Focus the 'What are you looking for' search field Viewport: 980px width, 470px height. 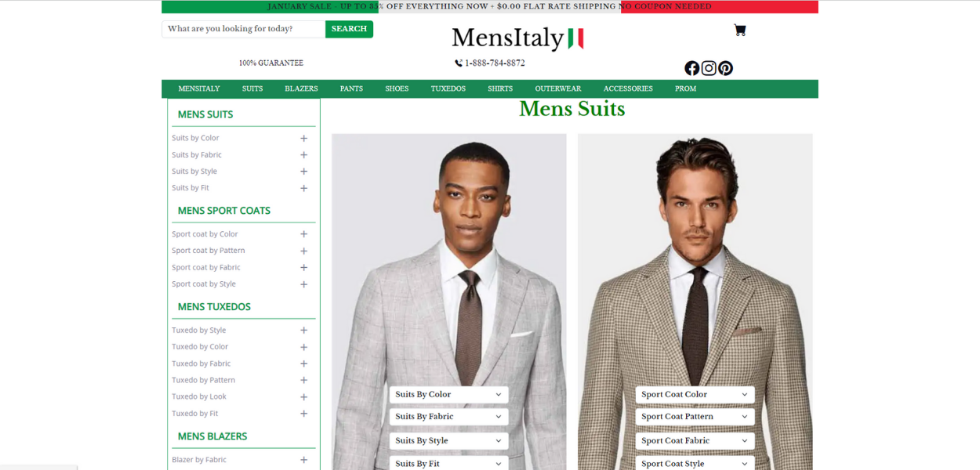tap(244, 29)
